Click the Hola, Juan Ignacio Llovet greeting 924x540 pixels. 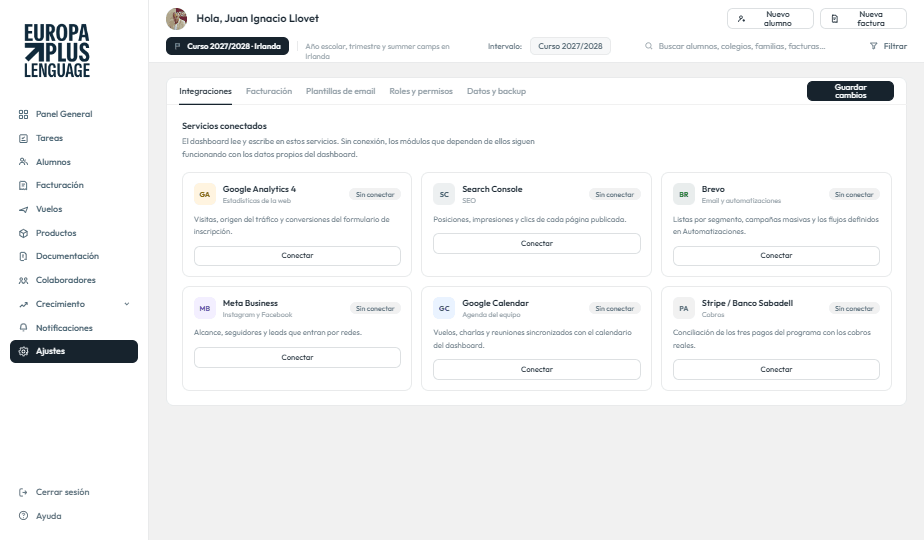pos(258,18)
